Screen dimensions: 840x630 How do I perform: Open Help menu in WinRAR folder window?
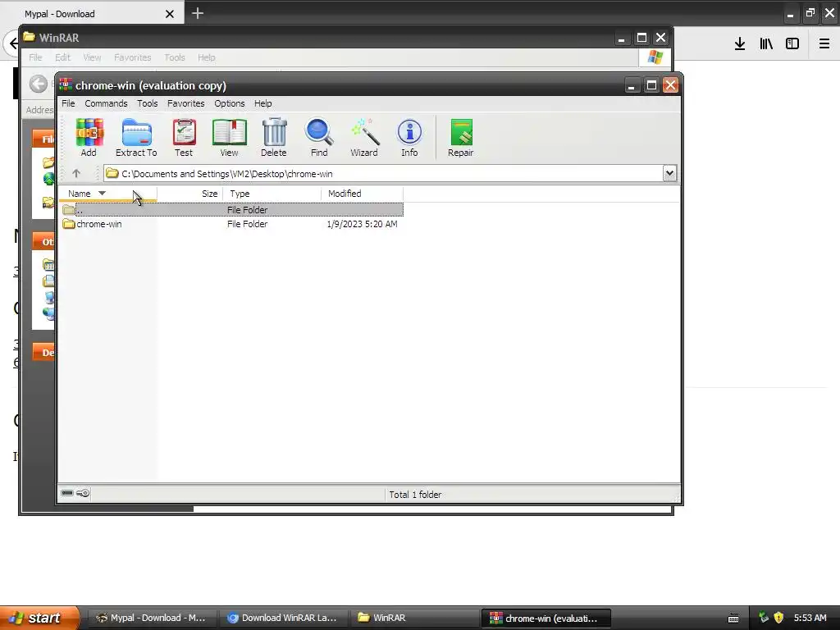click(206, 57)
